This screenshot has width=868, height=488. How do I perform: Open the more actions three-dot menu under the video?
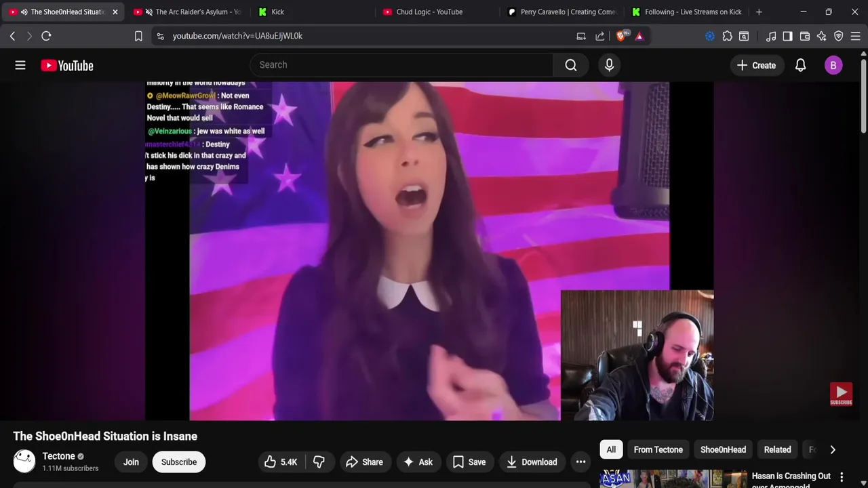580,462
